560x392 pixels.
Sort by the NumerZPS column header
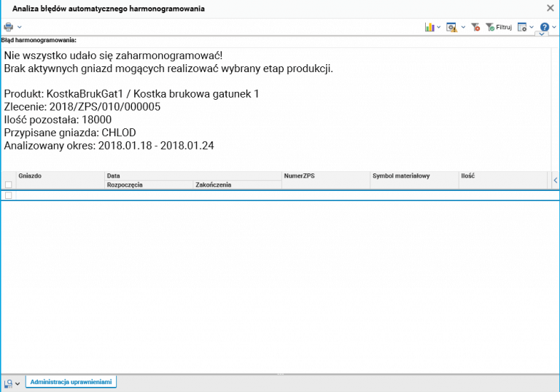pyautogui.click(x=326, y=180)
